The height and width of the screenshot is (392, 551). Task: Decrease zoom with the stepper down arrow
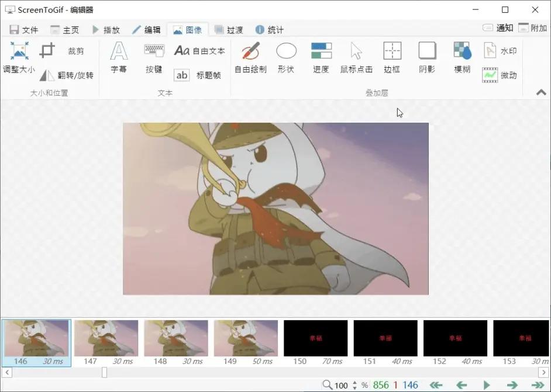(354, 388)
